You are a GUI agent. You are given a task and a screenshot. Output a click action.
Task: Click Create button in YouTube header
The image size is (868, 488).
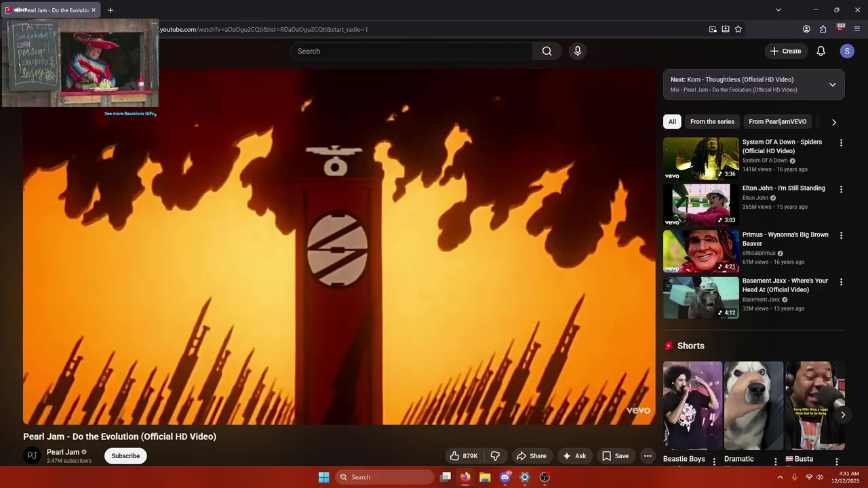[785, 51]
